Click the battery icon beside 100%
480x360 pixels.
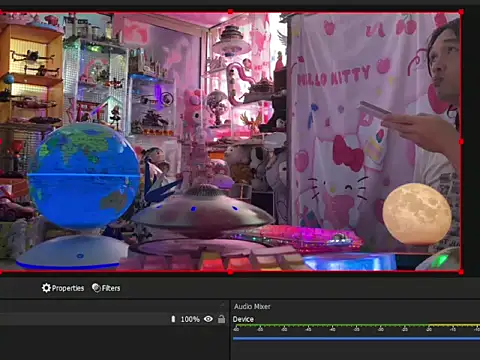point(173,319)
